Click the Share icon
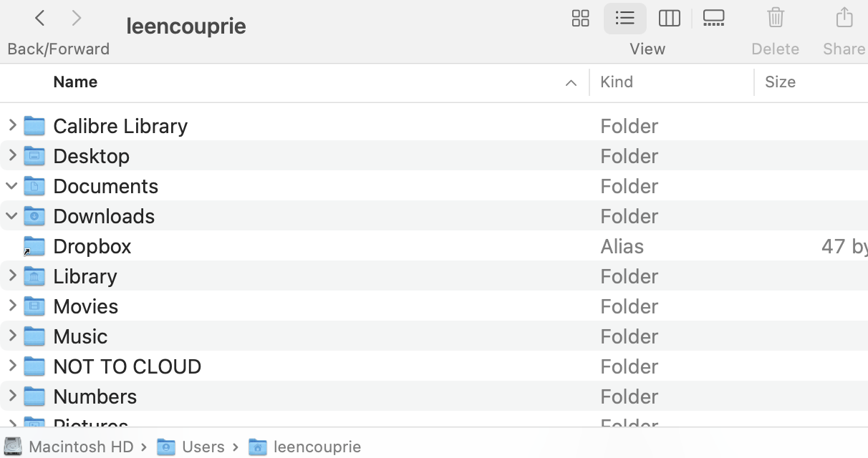868x458 pixels. [x=844, y=19]
